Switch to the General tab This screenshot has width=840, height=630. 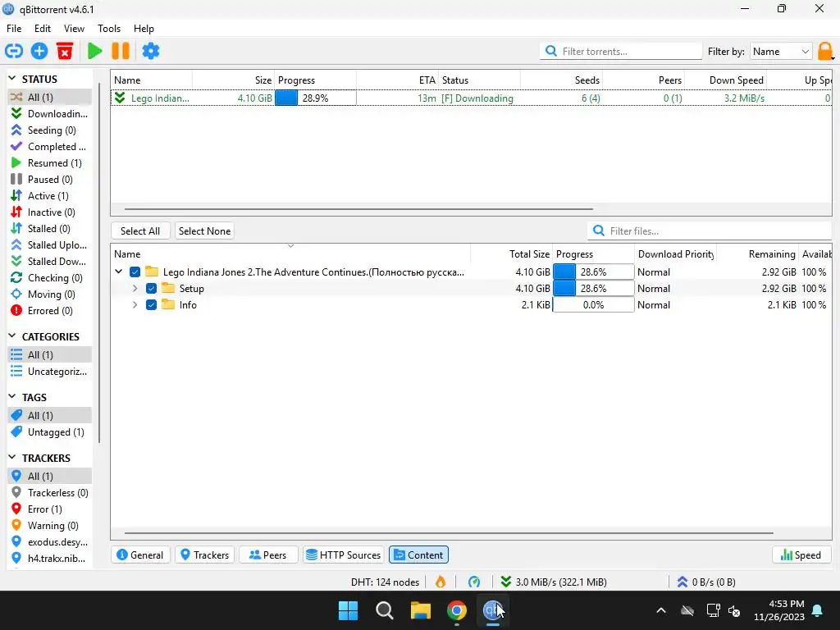click(140, 555)
